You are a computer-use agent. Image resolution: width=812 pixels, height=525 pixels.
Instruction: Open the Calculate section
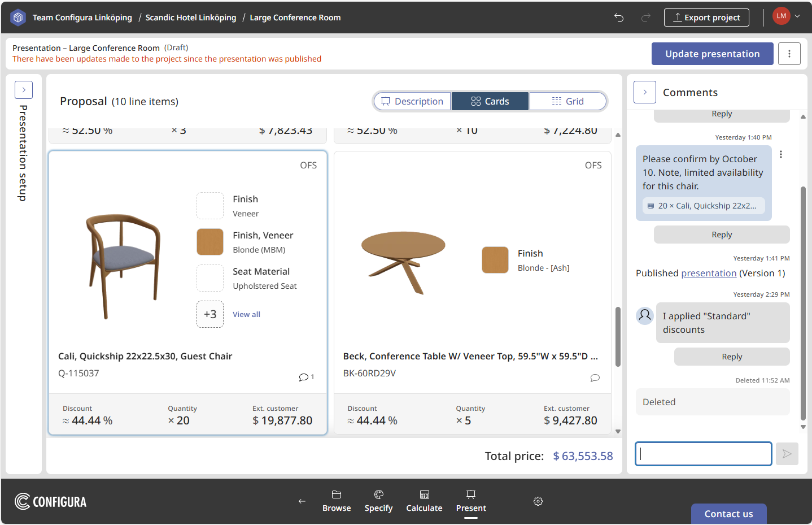(x=424, y=501)
